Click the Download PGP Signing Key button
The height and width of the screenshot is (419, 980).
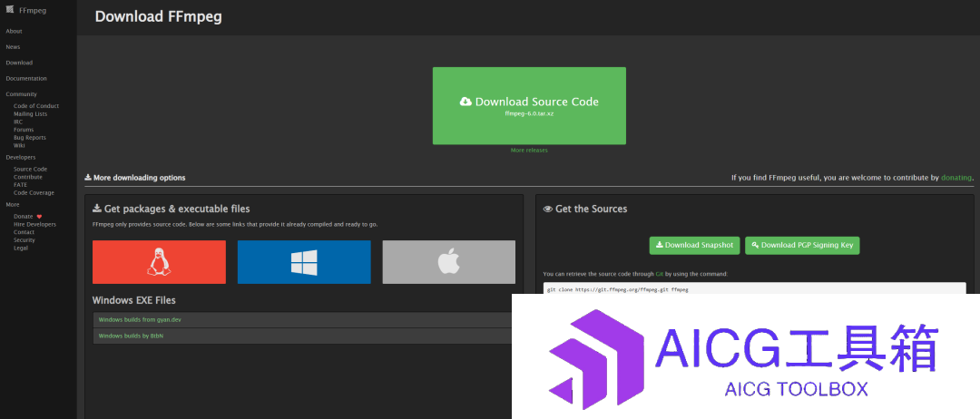click(x=802, y=246)
